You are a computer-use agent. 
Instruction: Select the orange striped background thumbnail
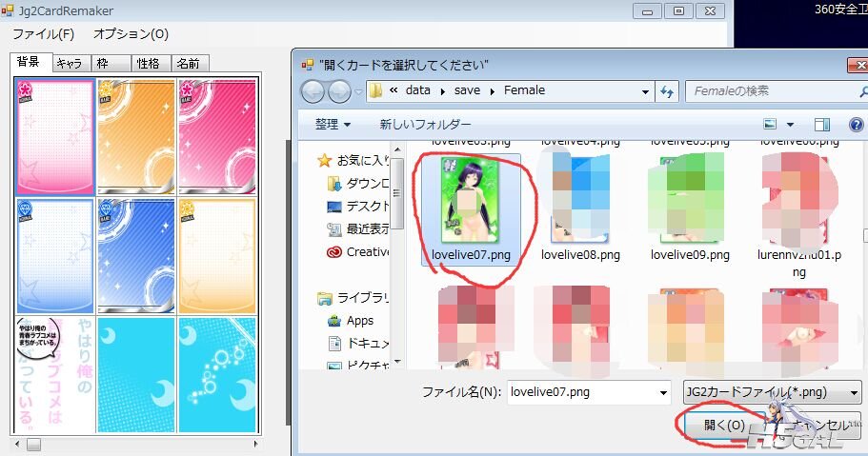pyautogui.click(x=136, y=137)
